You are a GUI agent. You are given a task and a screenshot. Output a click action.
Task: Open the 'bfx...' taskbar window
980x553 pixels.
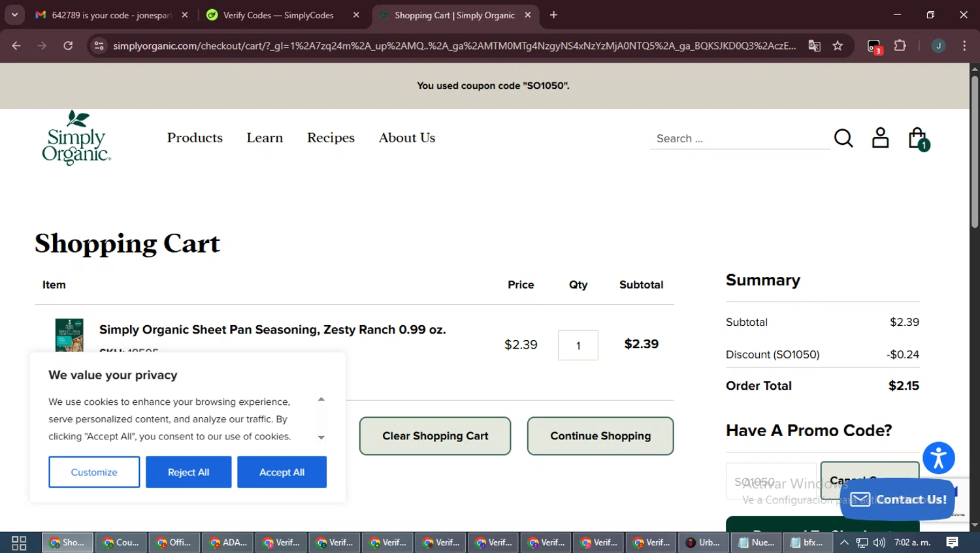[x=808, y=543]
